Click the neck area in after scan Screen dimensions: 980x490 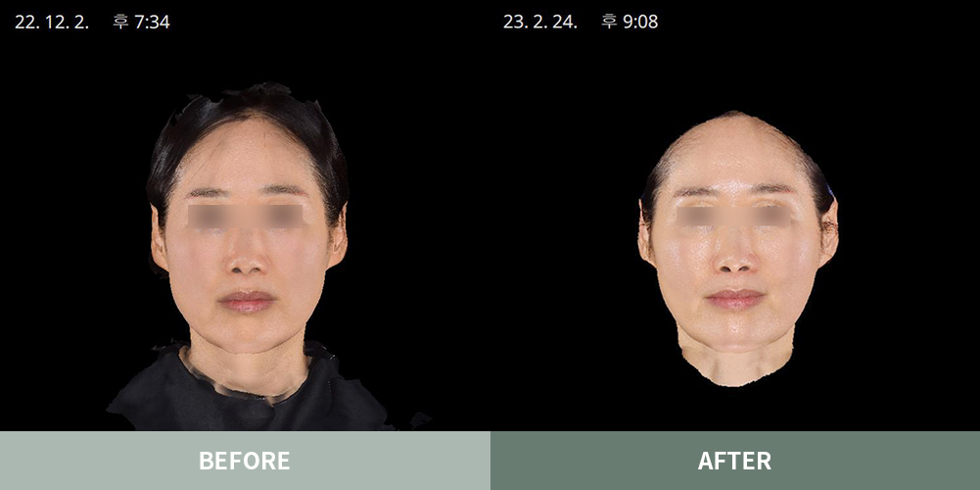click(x=734, y=365)
